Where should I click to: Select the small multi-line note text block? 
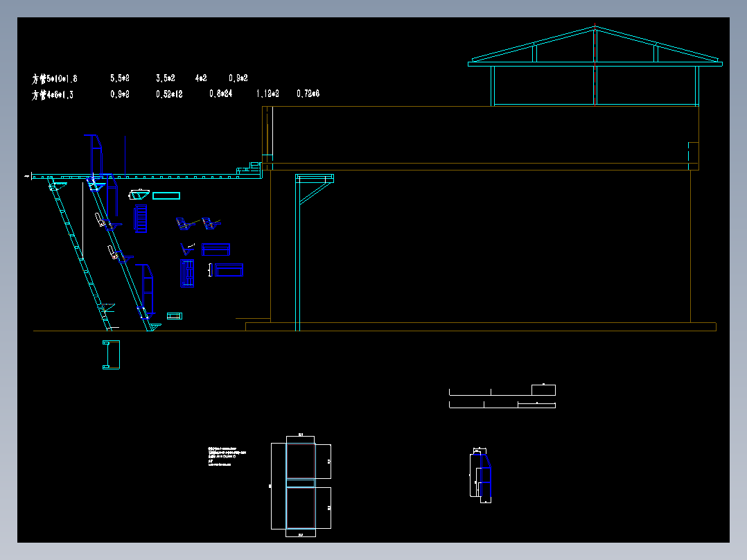click(x=227, y=457)
